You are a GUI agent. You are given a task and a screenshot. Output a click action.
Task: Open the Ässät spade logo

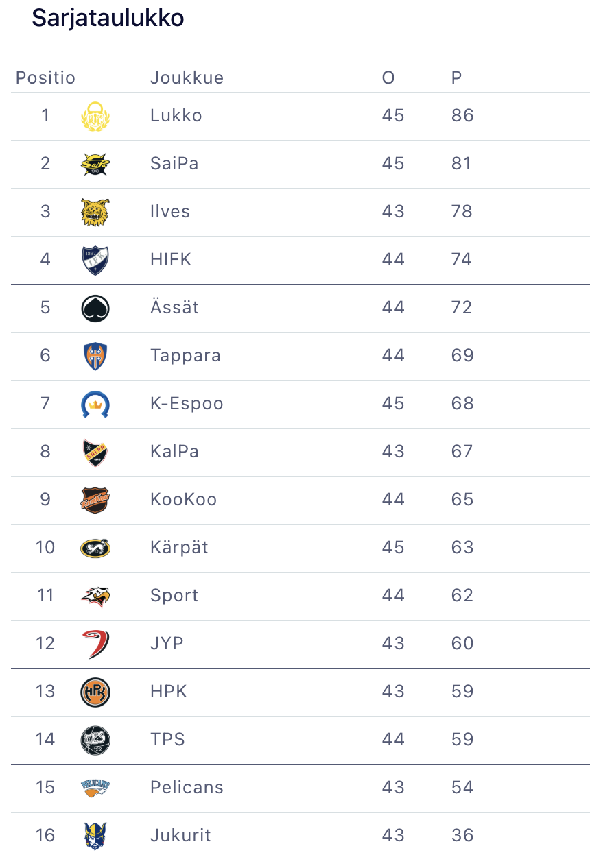[x=95, y=308]
